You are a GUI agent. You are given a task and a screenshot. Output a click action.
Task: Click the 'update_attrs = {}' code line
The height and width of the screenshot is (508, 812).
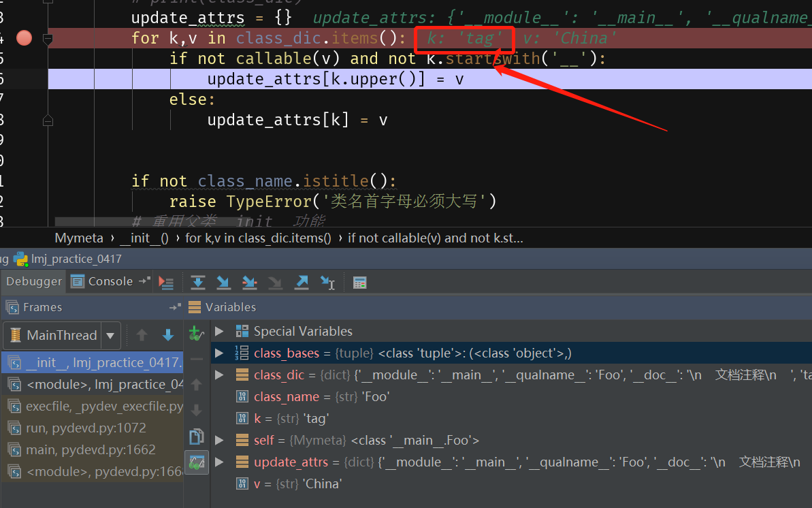pos(211,18)
